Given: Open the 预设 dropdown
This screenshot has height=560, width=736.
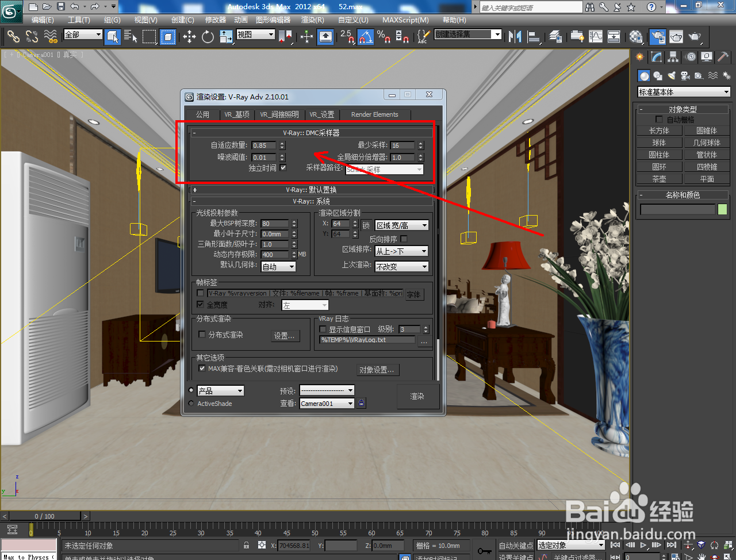Looking at the screenshot, I should click(327, 390).
